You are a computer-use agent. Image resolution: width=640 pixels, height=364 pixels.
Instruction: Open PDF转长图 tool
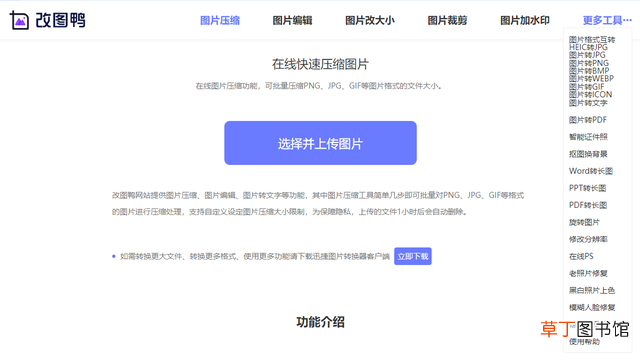pyautogui.click(x=588, y=205)
